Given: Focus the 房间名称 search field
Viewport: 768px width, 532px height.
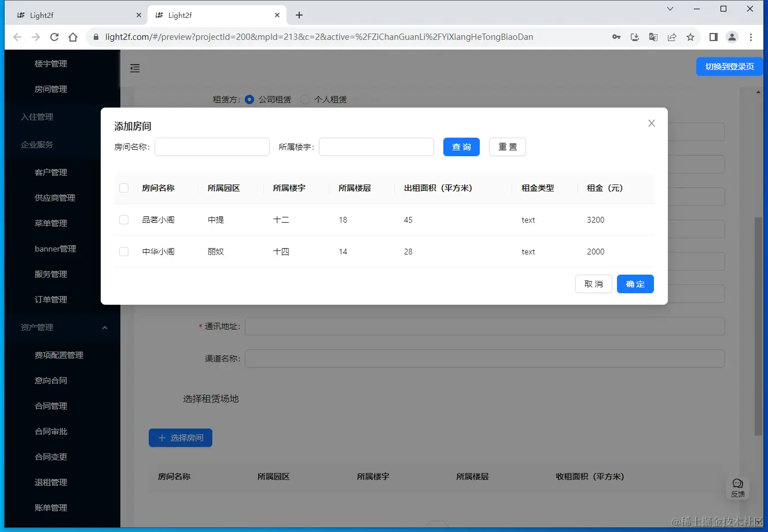Looking at the screenshot, I should click(x=212, y=147).
